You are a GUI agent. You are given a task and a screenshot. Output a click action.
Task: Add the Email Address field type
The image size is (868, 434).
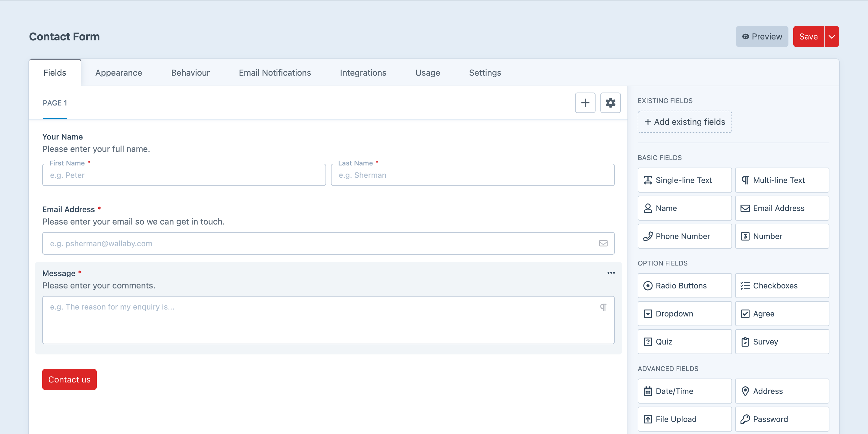coord(782,208)
